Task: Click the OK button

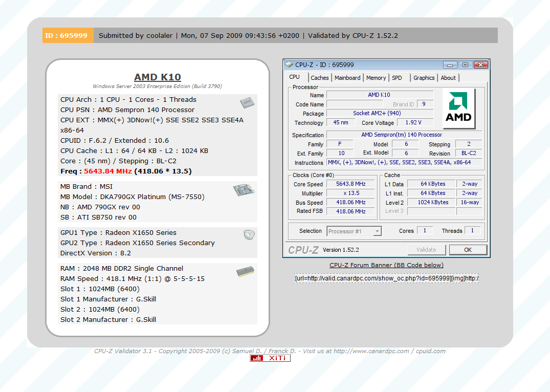Action: [468, 250]
